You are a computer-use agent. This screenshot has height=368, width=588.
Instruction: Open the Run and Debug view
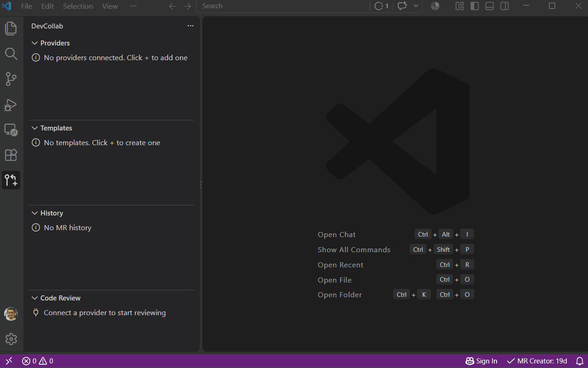click(x=11, y=105)
